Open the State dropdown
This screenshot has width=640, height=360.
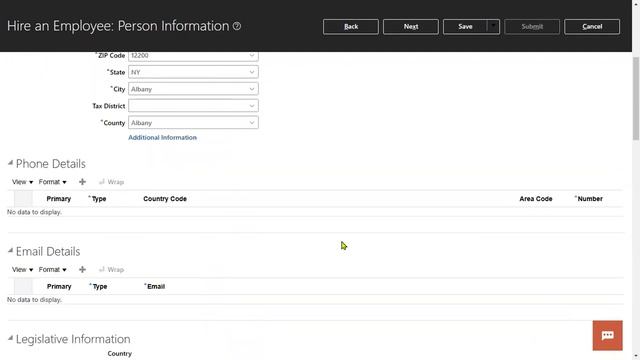coord(252,72)
